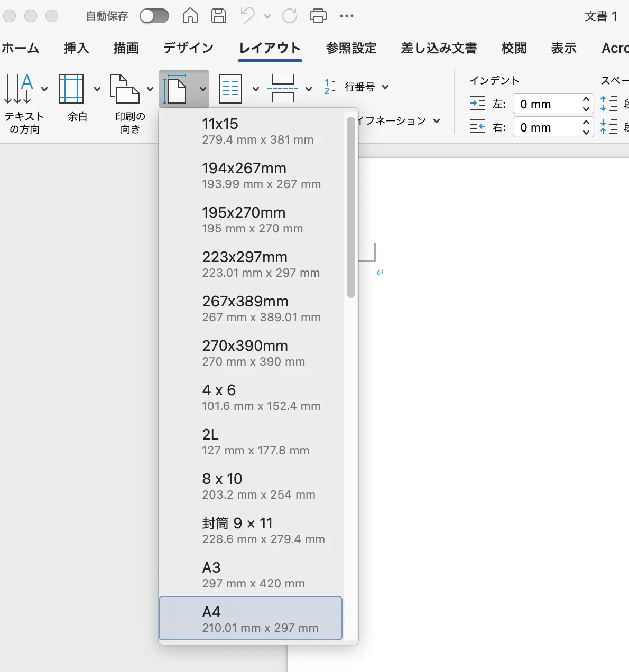Switch to the 参照設定 tab
This screenshot has height=672, width=629.
click(351, 48)
